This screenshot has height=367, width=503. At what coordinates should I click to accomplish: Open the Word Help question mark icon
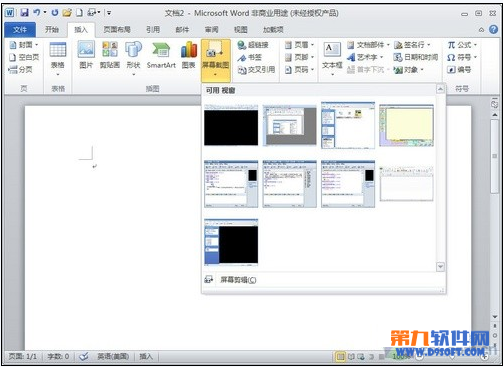coord(493,29)
